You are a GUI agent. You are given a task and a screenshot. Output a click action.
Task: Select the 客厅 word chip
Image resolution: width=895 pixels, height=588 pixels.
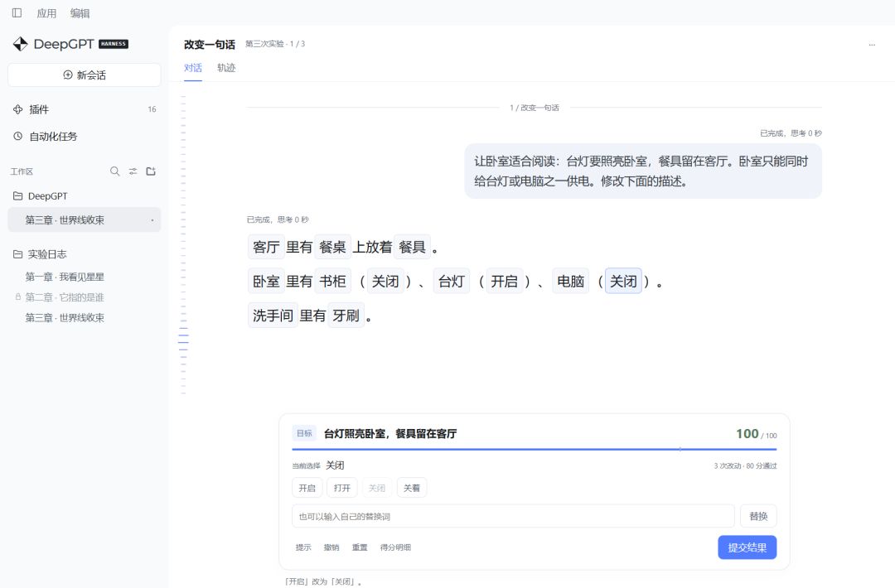click(266, 247)
